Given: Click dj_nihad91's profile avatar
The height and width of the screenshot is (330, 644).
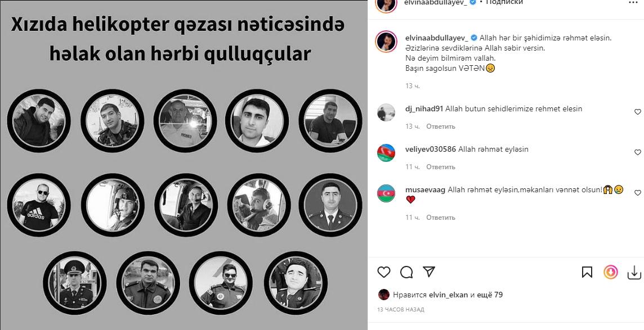Looking at the screenshot, I should click(x=386, y=112).
